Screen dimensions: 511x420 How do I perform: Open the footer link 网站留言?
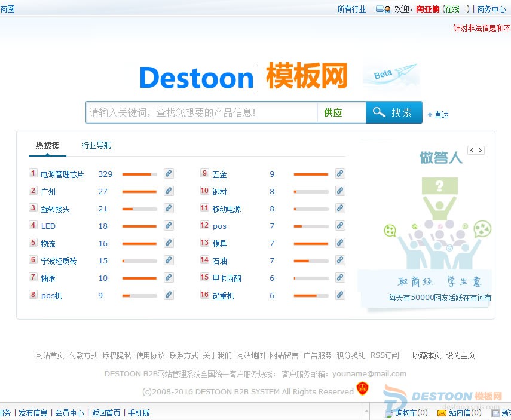[x=284, y=355]
